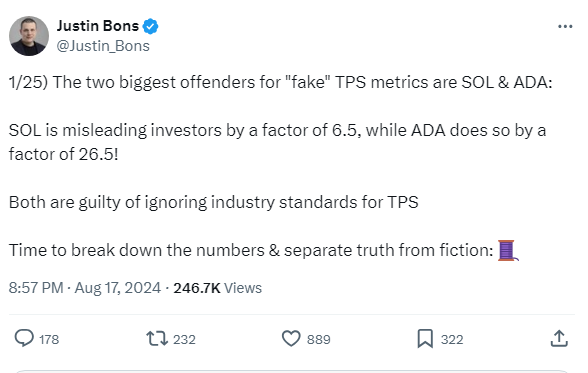
Task: Open the Justin Bons display name
Action: click(x=98, y=26)
